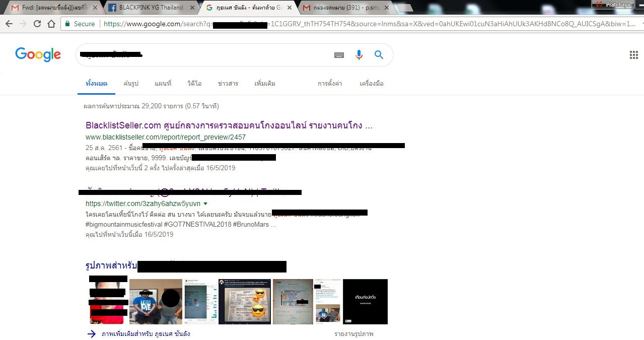Click the รายงานรูปภาพ report images link
Screen dimensions: 644x340
354,334
